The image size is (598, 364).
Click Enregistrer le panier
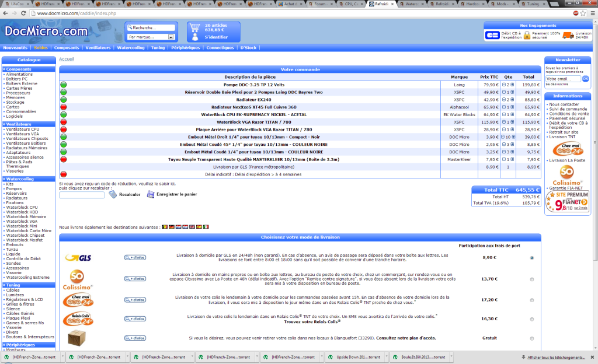176,194
